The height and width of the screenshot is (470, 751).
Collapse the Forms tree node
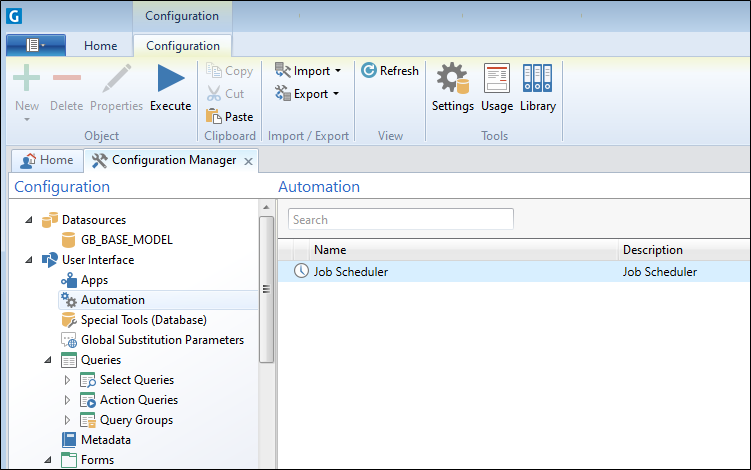click(48, 460)
